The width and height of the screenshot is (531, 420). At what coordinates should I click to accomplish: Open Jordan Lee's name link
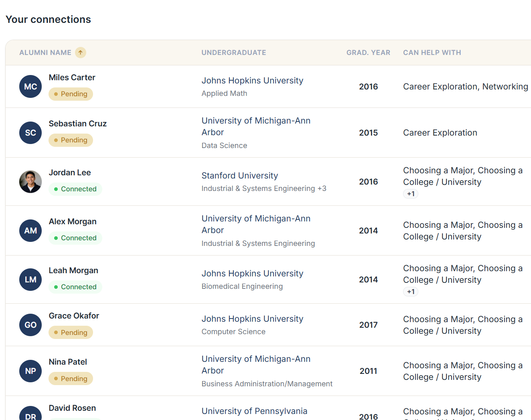[x=70, y=172]
